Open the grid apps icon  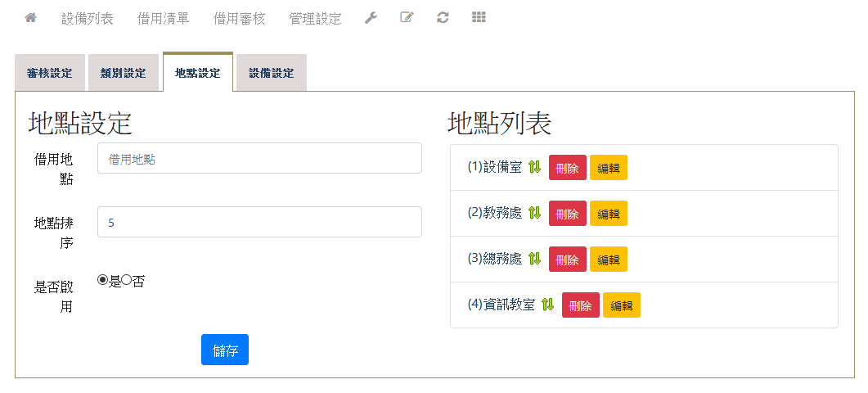tap(479, 18)
